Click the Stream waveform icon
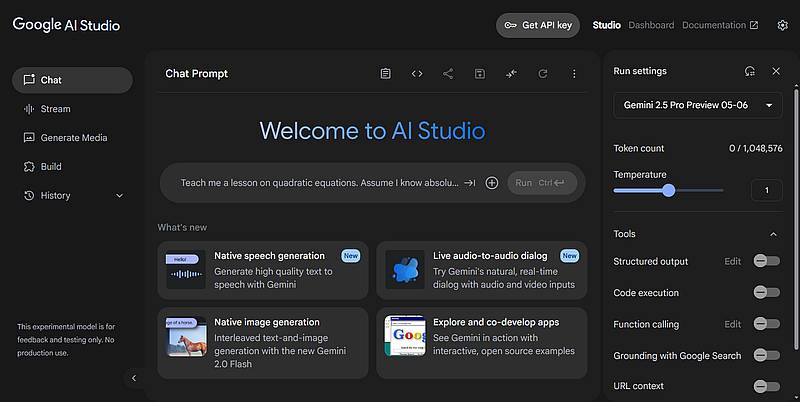The width and height of the screenshot is (800, 402). point(29,109)
